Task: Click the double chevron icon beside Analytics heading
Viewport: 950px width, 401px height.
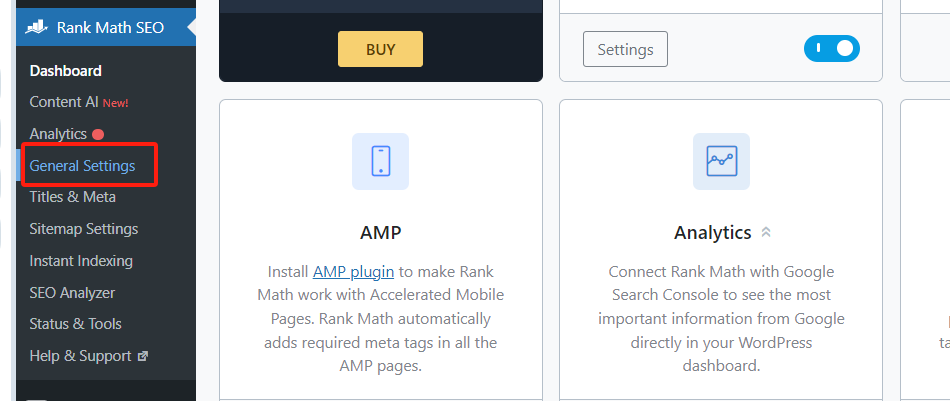Action: (766, 233)
